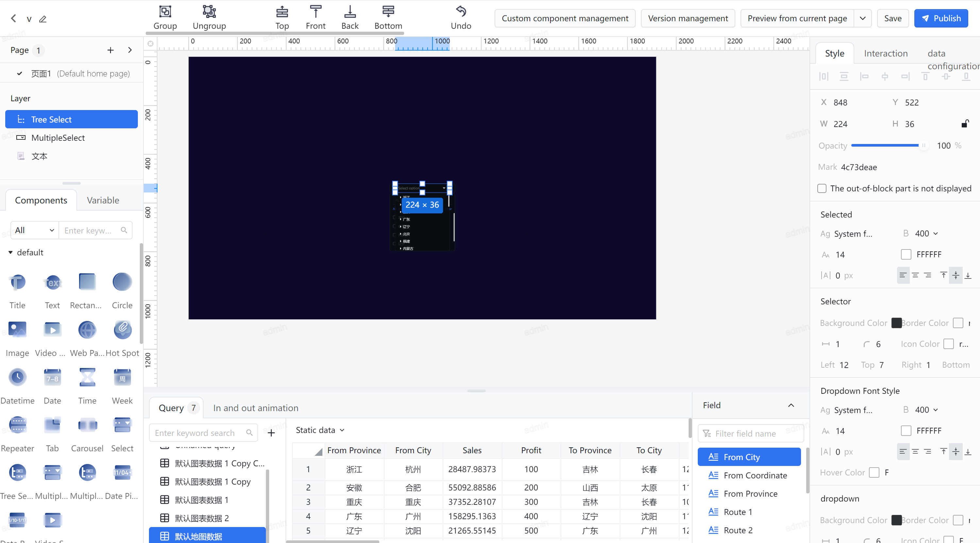Select the Repeater component icon
This screenshot has height=543, width=980.
(x=18, y=425)
